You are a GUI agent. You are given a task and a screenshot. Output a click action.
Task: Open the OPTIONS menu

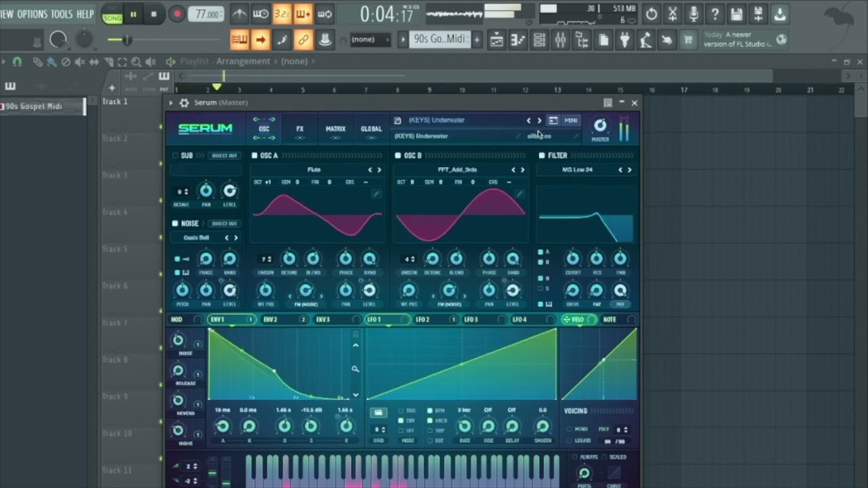click(32, 14)
